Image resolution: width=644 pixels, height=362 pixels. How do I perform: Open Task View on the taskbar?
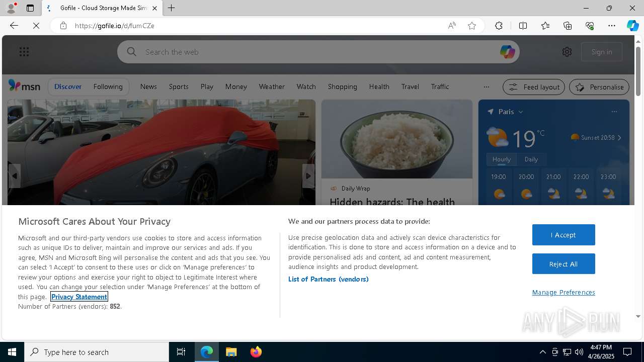[181, 352]
